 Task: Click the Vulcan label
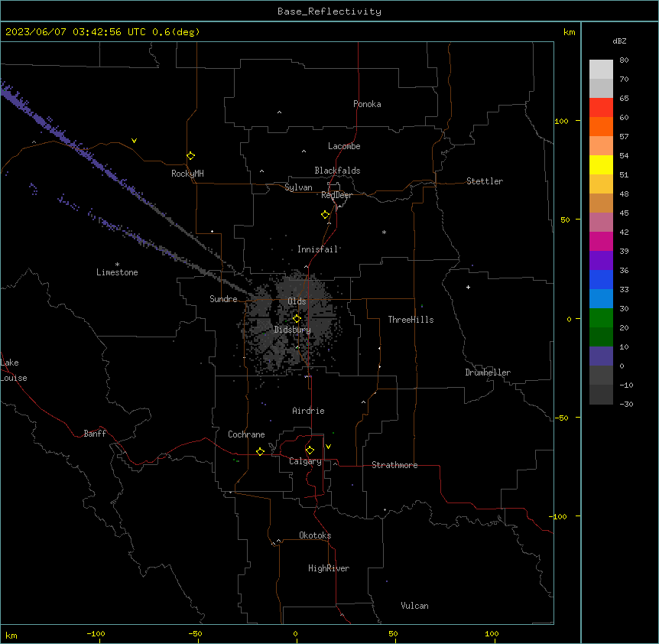coord(415,606)
